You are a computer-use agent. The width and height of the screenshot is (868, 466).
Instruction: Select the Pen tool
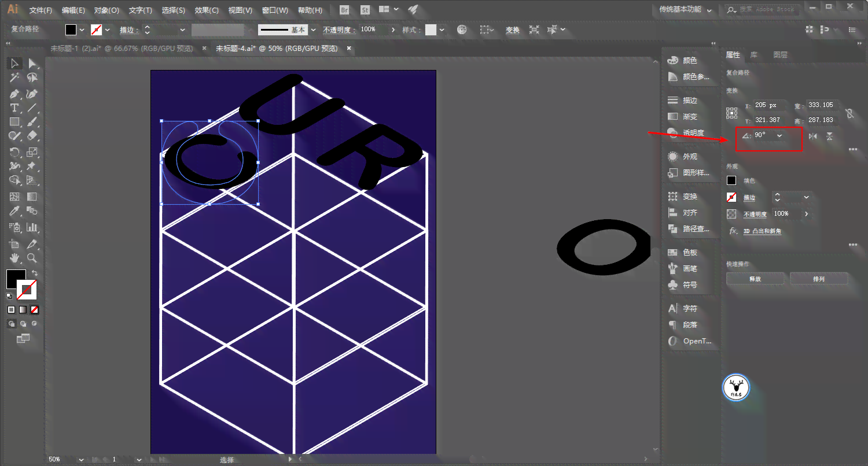(14, 94)
